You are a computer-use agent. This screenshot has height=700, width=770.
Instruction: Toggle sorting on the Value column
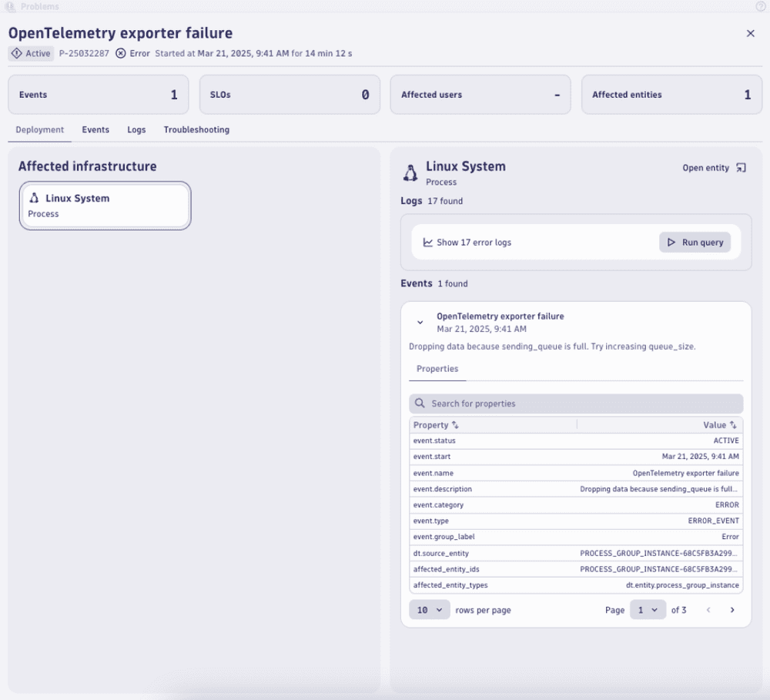733,425
